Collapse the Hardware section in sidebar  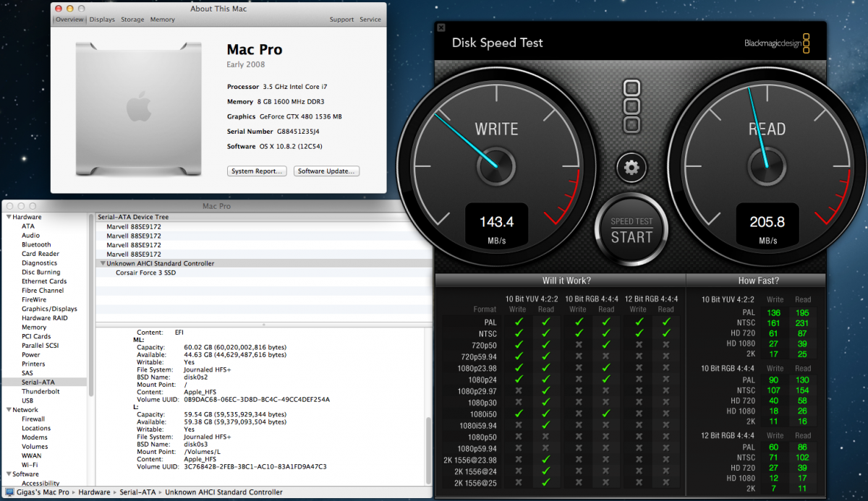tap(9, 217)
